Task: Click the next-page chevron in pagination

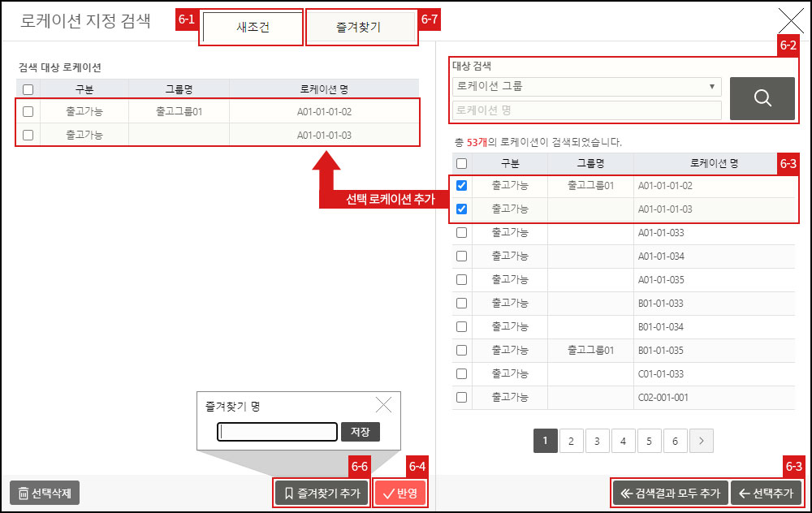Action: point(701,440)
